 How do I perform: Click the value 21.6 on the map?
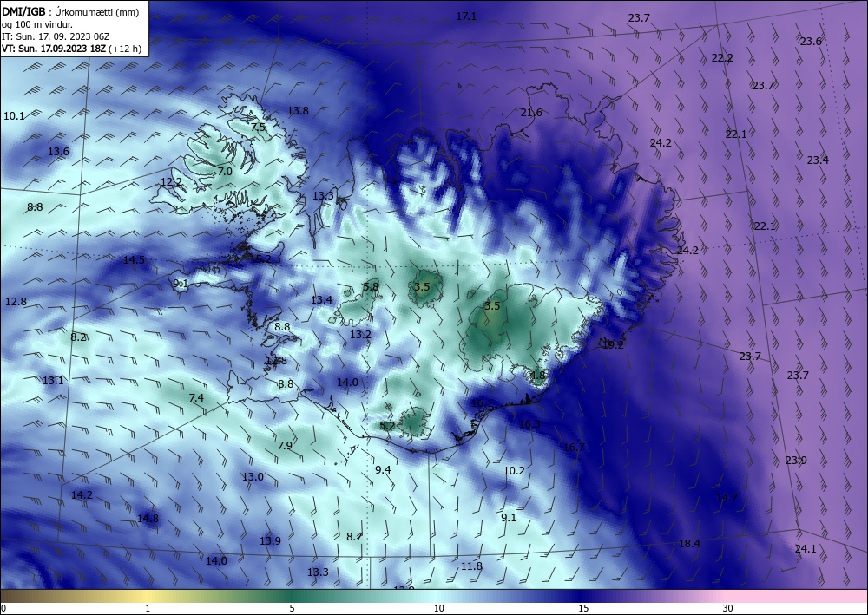[x=531, y=112]
